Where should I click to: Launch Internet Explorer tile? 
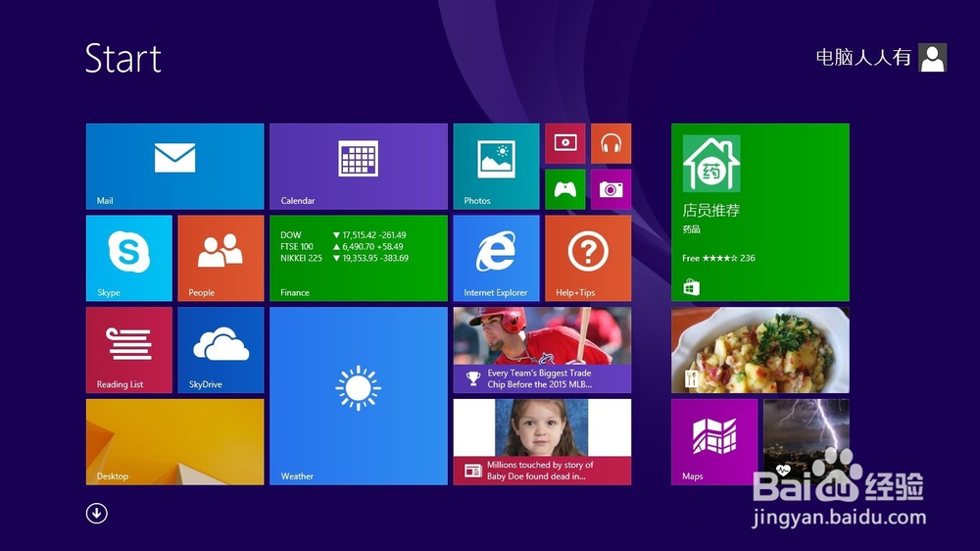pyautogui.click(x=496, y=258)
